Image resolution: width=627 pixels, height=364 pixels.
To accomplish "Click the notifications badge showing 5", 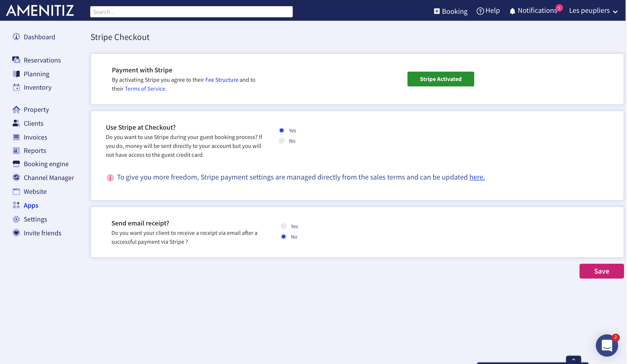I will click(559, 8).
